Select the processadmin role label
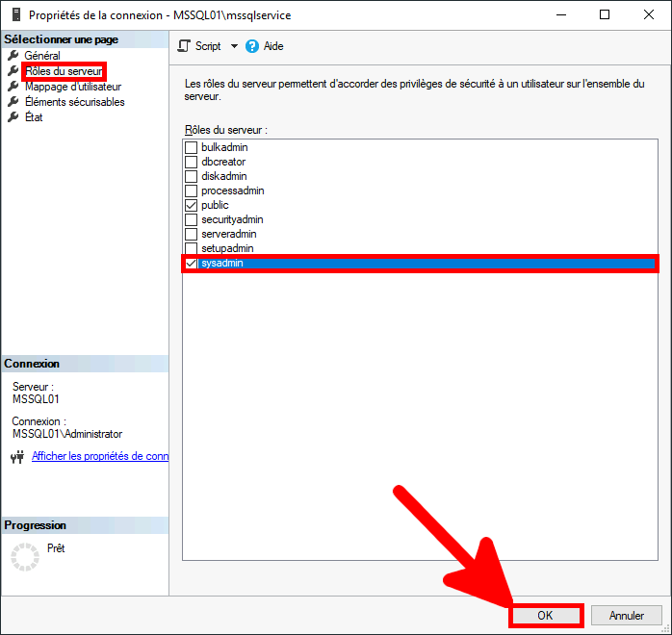Image resolution: width=672 pixels, height=635 pixels. (233, 190)
